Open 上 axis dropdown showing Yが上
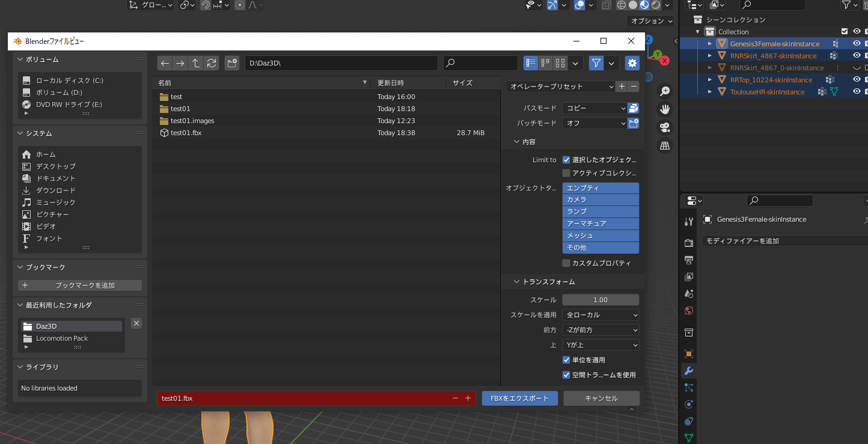 click(601, 345)
